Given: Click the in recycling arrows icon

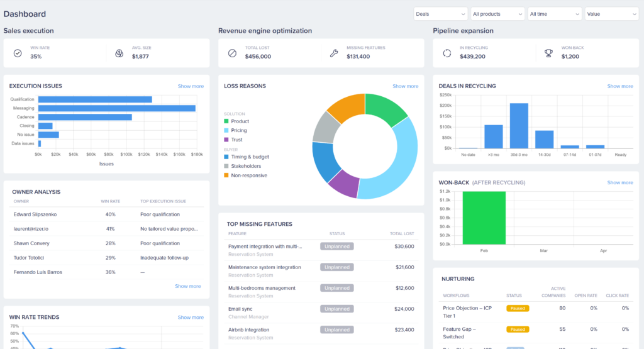Looking at the screenshot, I should (x=447, y=53).
